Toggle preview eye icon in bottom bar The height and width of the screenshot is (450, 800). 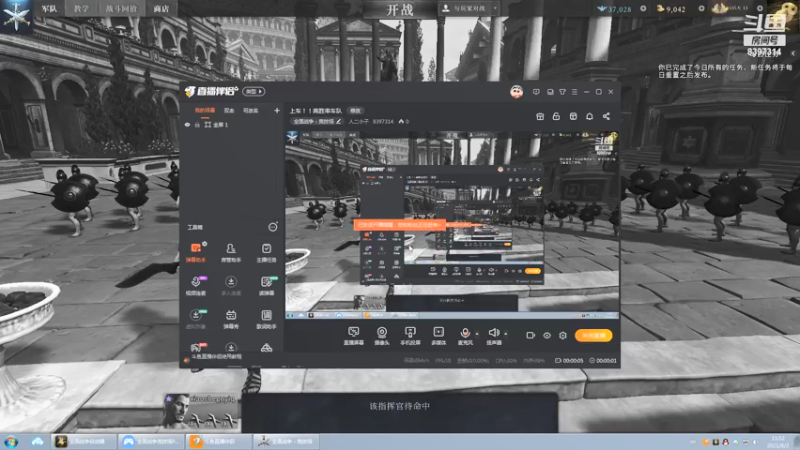click(546, 335)
